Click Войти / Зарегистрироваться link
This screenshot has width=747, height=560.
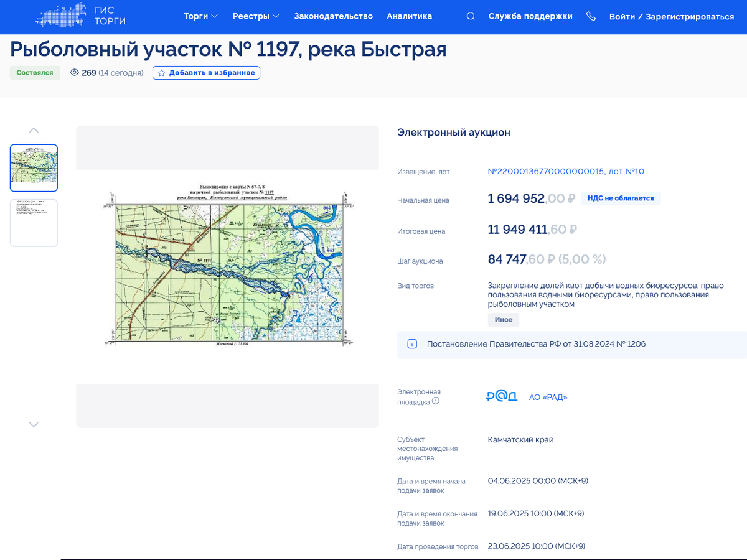672,17
